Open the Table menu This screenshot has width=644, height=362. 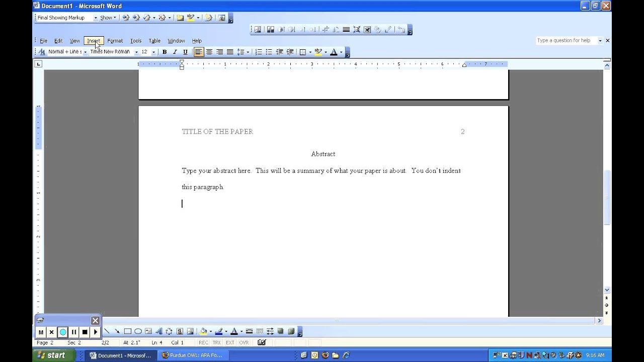coord(154,41)
